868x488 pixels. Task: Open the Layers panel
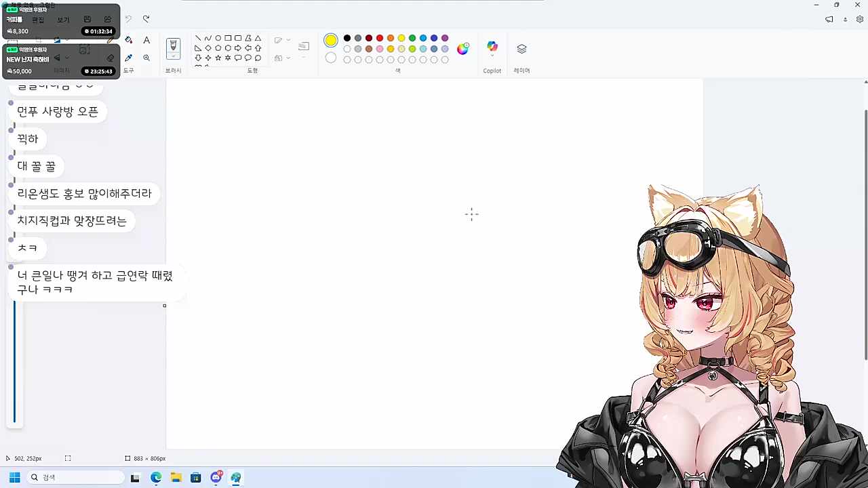point(521,49)
